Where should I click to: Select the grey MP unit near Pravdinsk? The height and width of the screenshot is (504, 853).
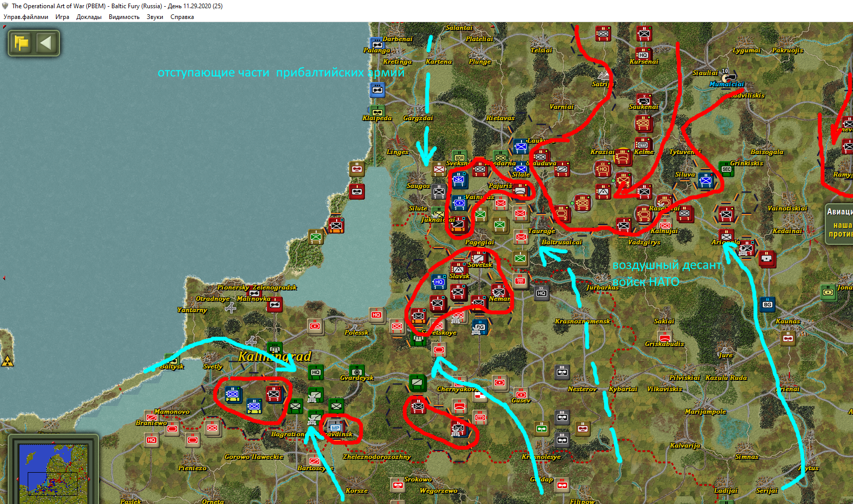[336, 427]
